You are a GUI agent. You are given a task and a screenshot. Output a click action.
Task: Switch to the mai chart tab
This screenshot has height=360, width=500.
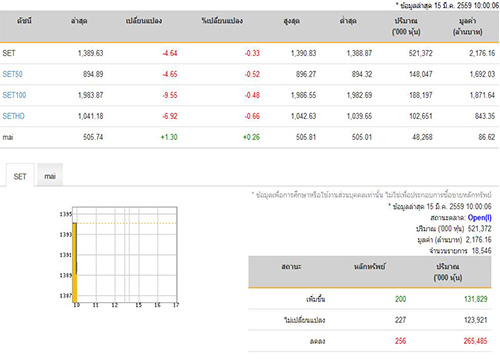[50, 176]
